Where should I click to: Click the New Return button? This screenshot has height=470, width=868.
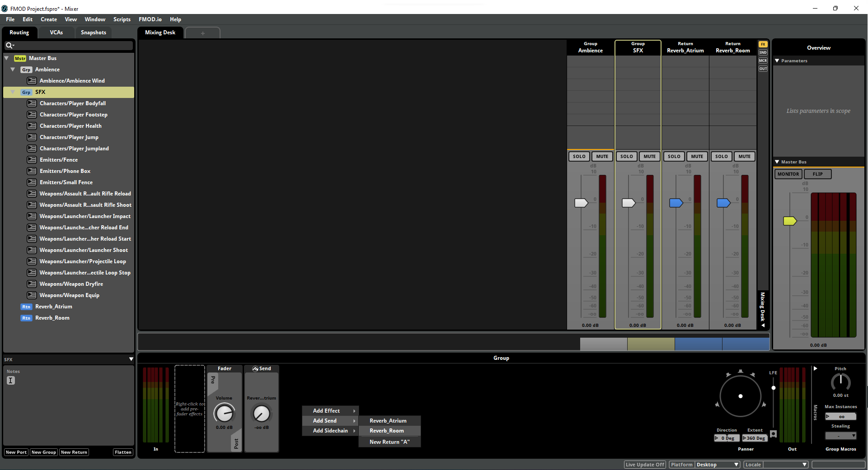click(74, 452)
